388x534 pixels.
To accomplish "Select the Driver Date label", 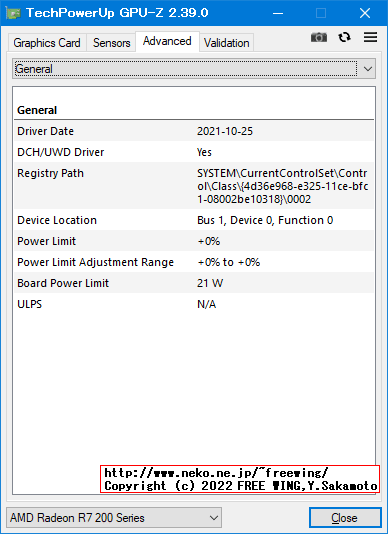I will [x=45, y=131].
